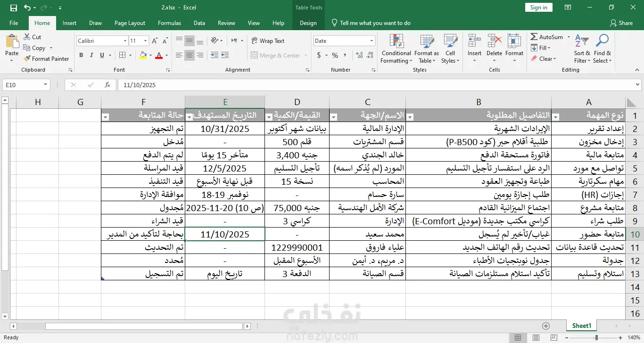Toggle Bold formatting

click(81, 55)
